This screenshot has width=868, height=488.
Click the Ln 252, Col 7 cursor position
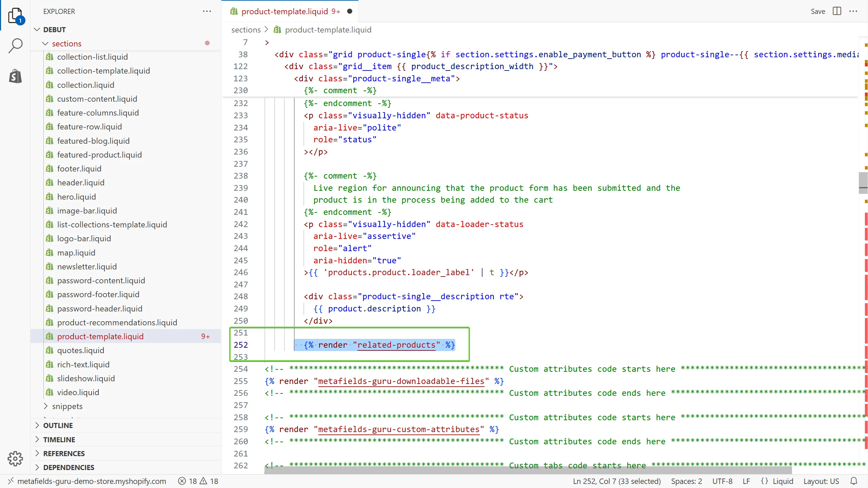(x=617, y=481)
